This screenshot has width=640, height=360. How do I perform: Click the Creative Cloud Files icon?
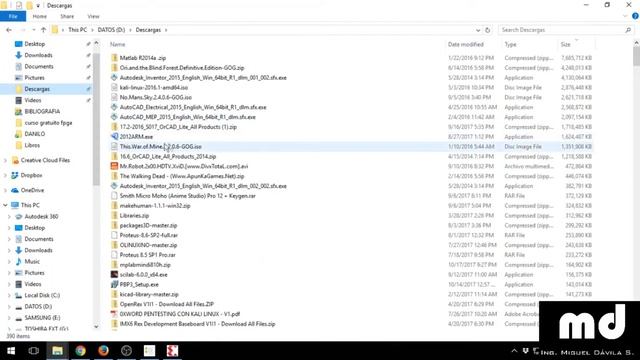(x=15, y=160)
